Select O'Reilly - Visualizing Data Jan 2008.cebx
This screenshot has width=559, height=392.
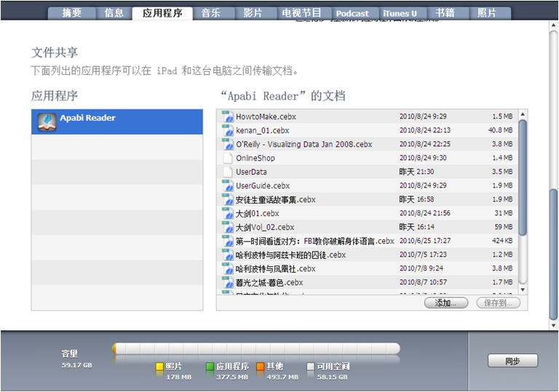[x=304, y=144]
